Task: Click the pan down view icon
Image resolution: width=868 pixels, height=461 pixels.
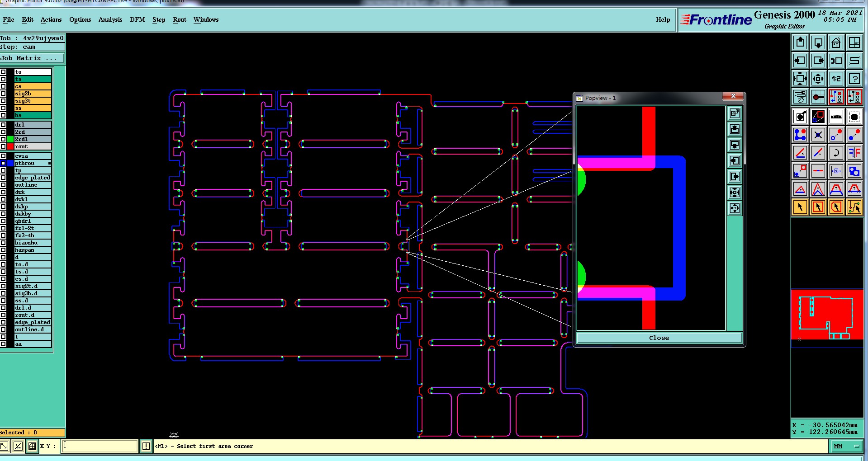Action: (x=818, y=42)
